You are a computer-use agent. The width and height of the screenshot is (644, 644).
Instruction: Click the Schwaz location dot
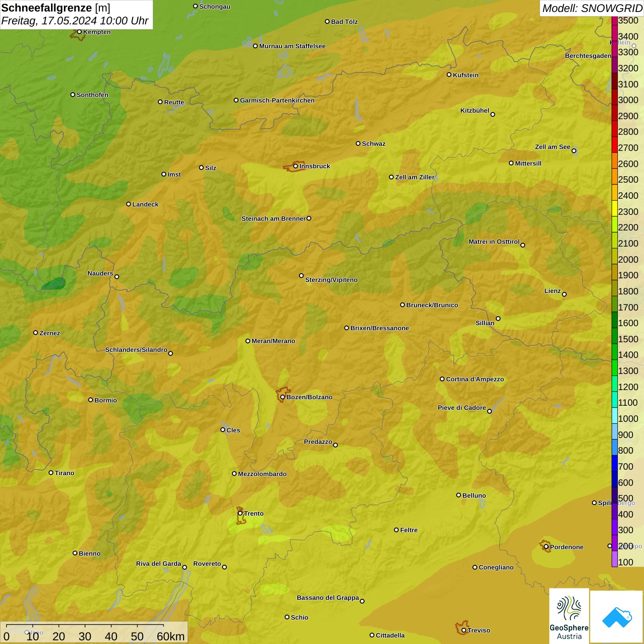click(x=358, y=143)
